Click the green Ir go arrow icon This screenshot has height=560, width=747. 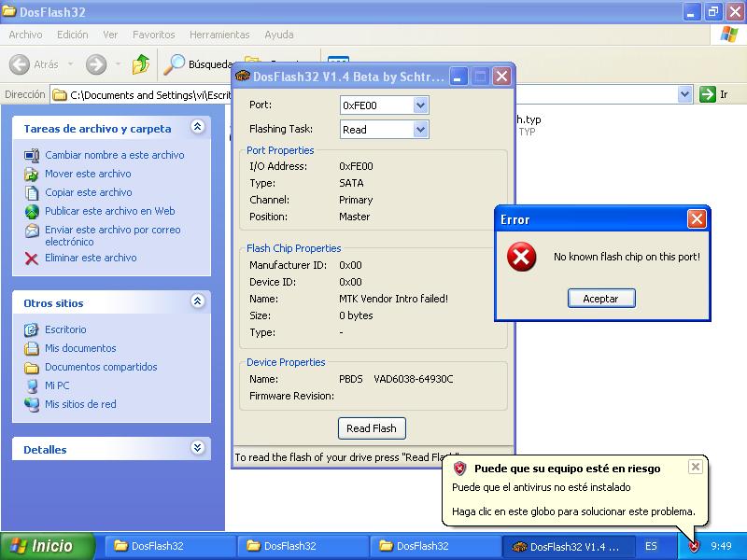(x=708, y=94)
